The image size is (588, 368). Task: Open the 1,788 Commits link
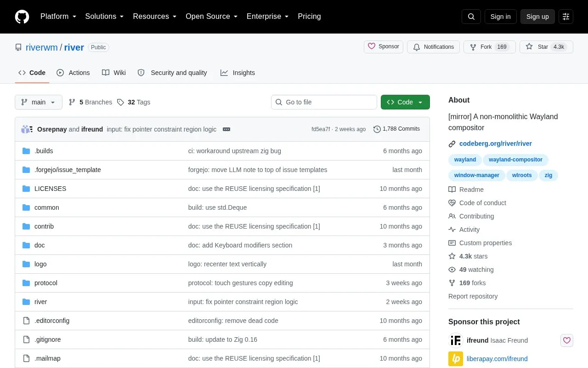(396, 129)
